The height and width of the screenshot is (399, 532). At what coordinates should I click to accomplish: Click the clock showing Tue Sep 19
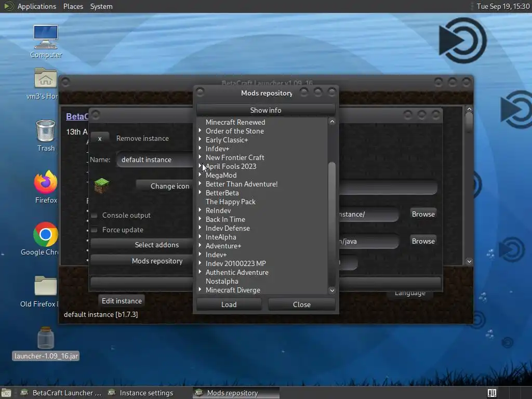[x=503, y=6]
